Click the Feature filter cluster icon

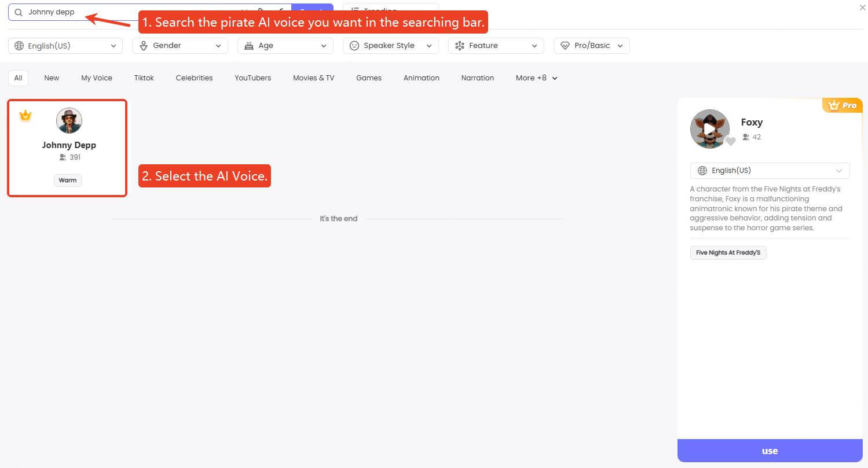coord(460,46)
